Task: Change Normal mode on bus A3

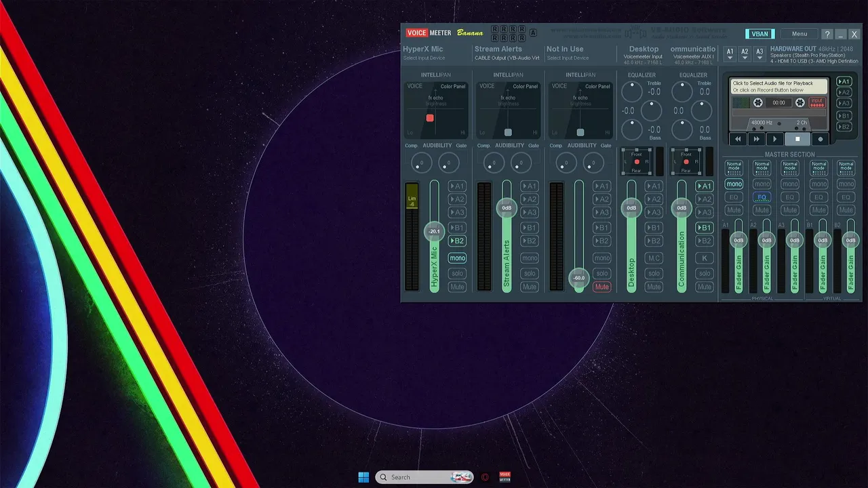Action: coord(790,168)
